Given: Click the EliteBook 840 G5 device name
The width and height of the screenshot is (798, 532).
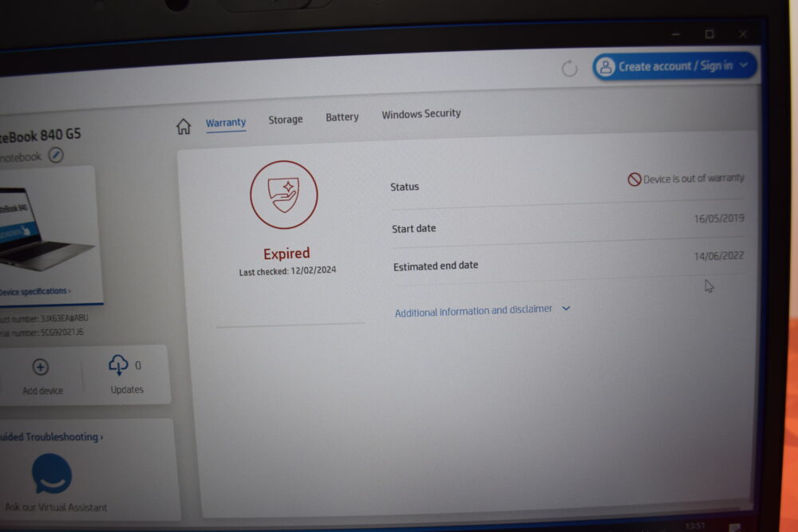Looking at the screenshot, I should click(x=40, y=136).
